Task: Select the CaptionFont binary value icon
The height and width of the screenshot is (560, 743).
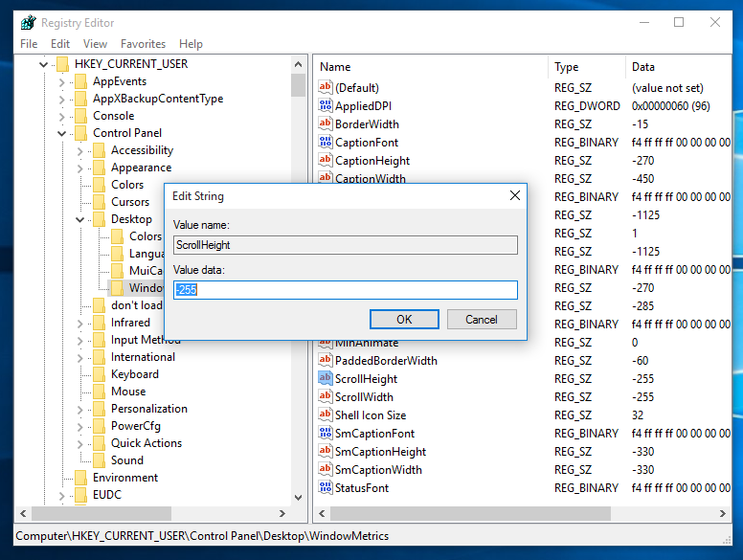Action: point(326,142)
